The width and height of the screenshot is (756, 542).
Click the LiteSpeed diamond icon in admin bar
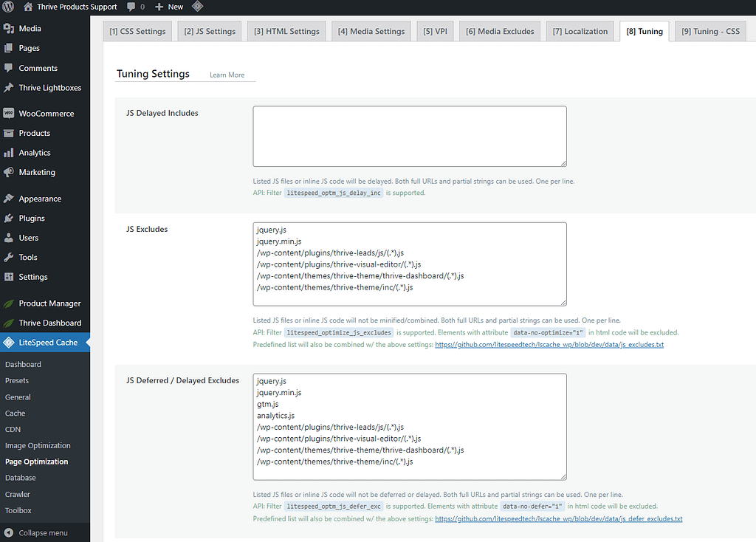pos(198,6)
